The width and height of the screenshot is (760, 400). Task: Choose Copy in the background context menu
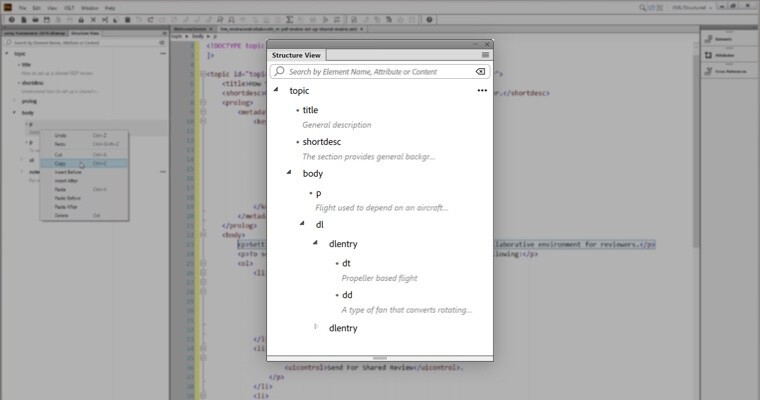tap(84, 163)
